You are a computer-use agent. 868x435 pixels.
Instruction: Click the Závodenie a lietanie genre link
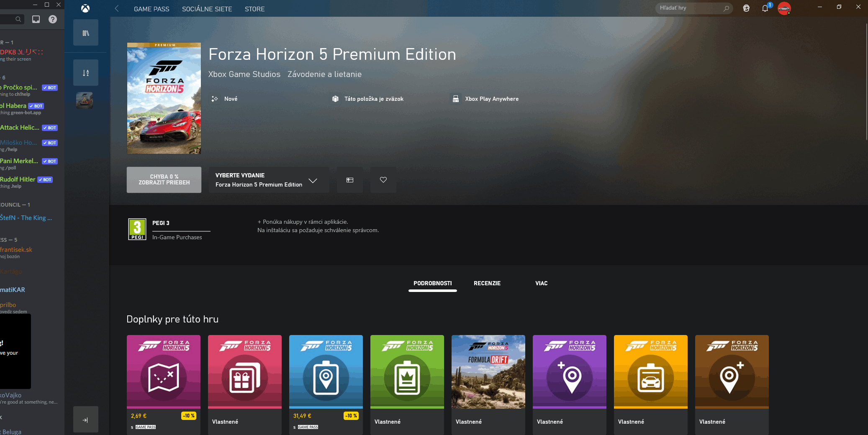[324, 74]
